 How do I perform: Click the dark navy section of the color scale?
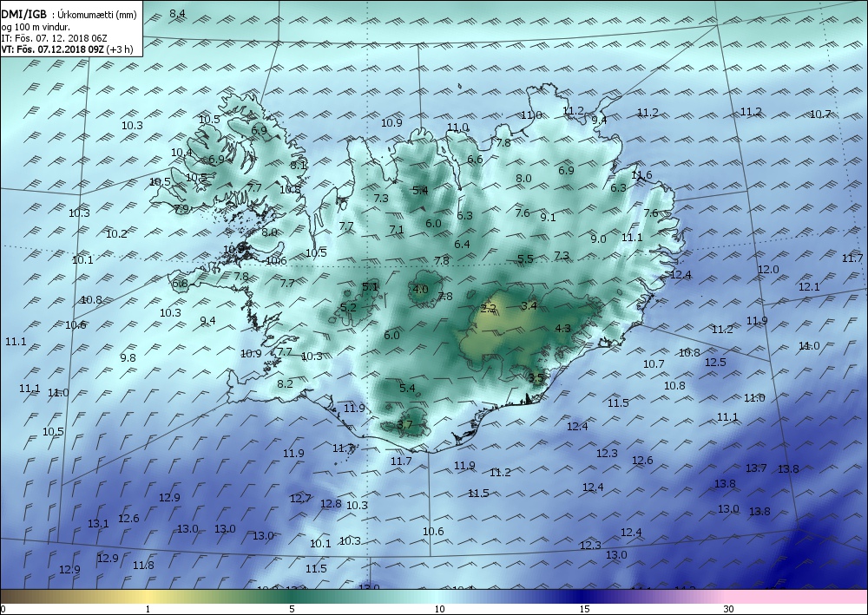[x=582, y=597]
